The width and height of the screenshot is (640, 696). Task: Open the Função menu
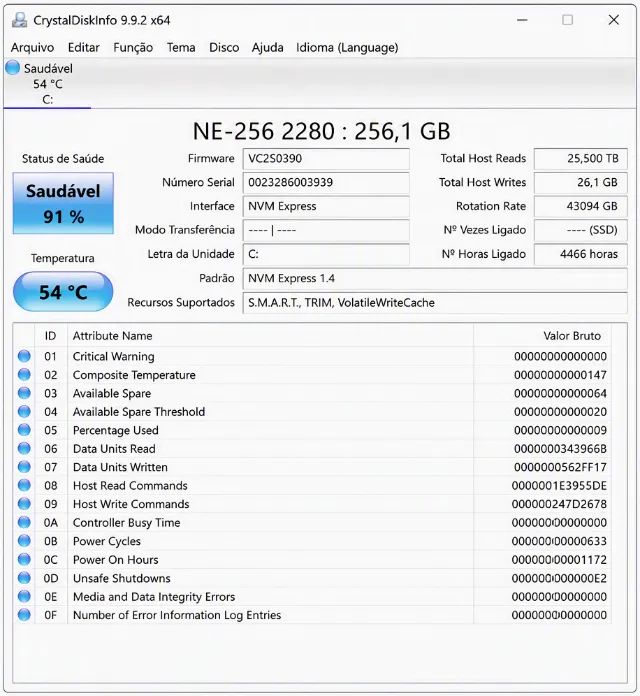click(x=133, y=47)
